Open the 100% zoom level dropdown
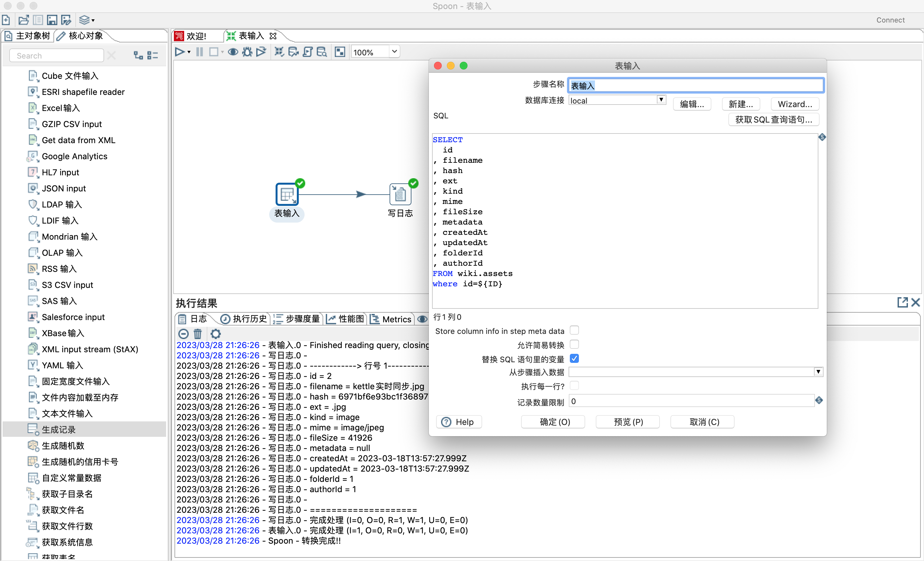The width and height of the screenshot is (924, 561). coord(394,52)
